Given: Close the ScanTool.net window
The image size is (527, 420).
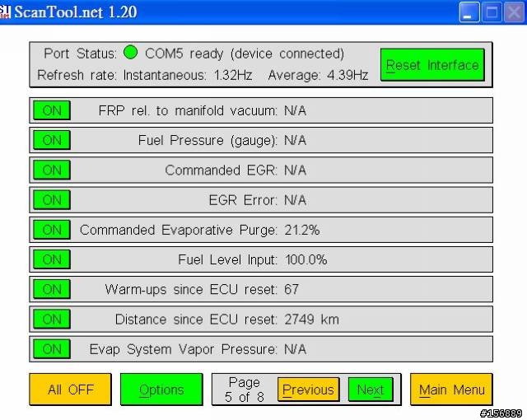Looking at the screenshot, I should (x=514, y=13).
